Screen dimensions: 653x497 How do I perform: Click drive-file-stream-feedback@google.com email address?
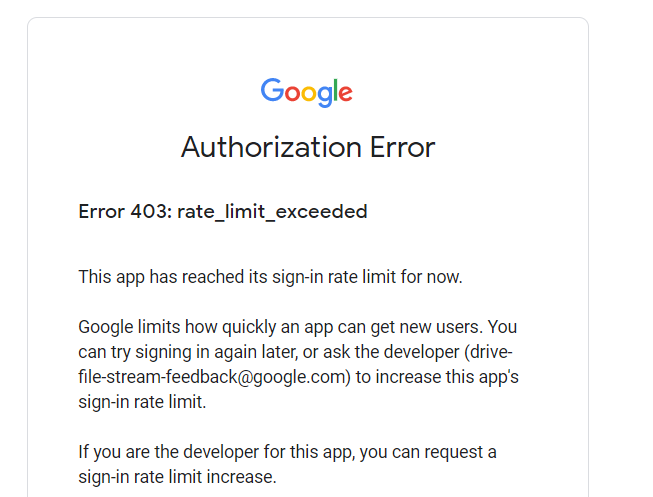coord(295,365)
